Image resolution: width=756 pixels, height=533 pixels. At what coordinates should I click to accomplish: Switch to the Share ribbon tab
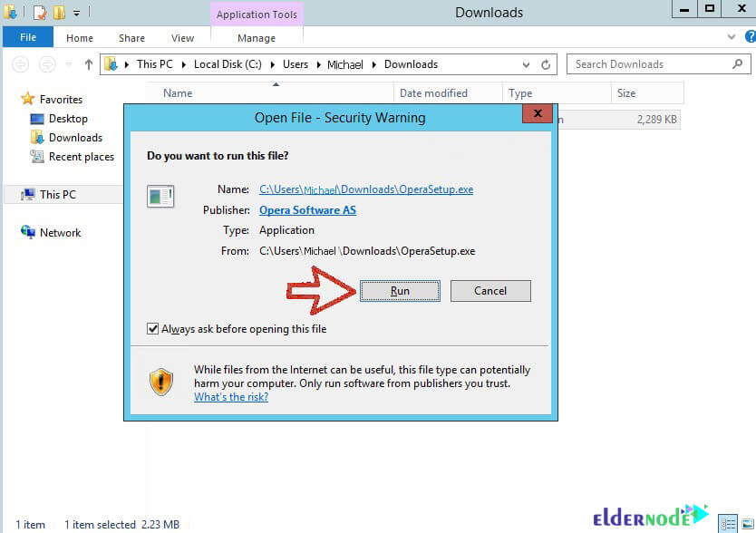point(131,38)
